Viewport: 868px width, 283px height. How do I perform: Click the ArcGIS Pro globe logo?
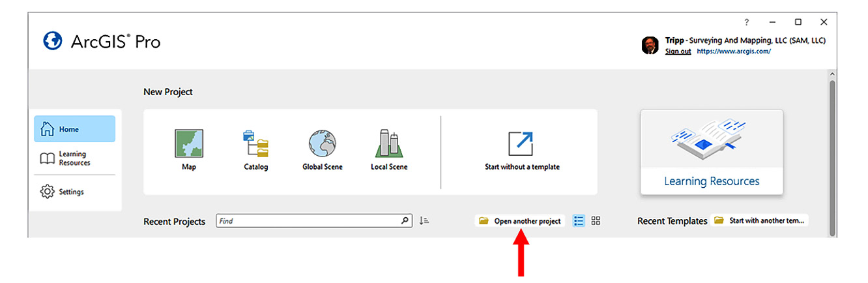52,41
